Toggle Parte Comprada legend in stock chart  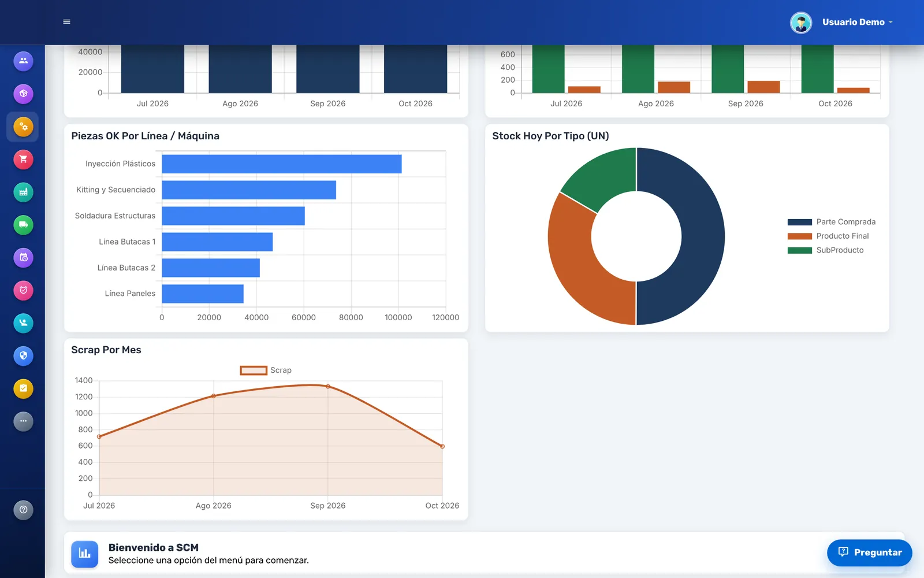pyautogui.click(x=832, y=222)
